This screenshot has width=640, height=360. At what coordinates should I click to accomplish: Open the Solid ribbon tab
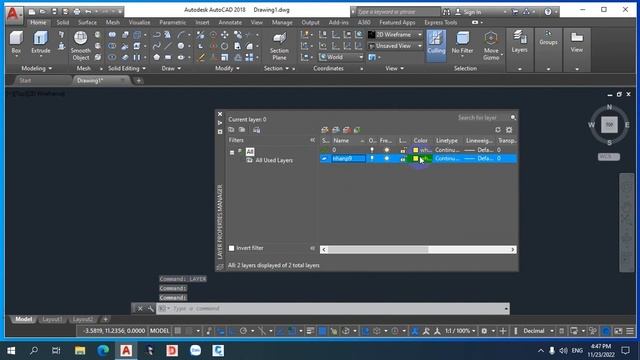coord(62,22)
